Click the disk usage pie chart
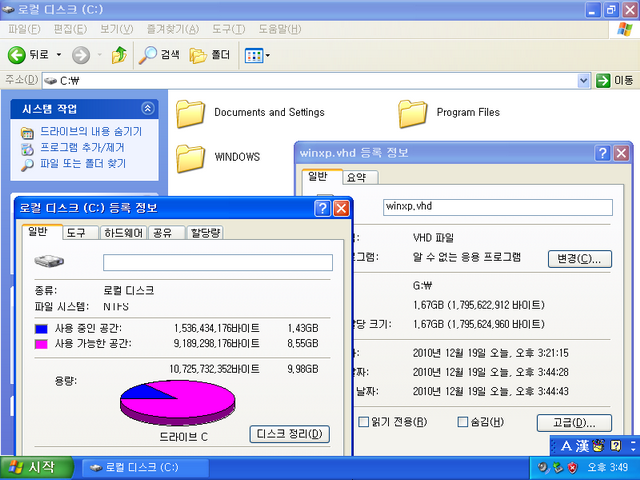The width and height of the screenshot is (640, 480). (x=178, y=403)
